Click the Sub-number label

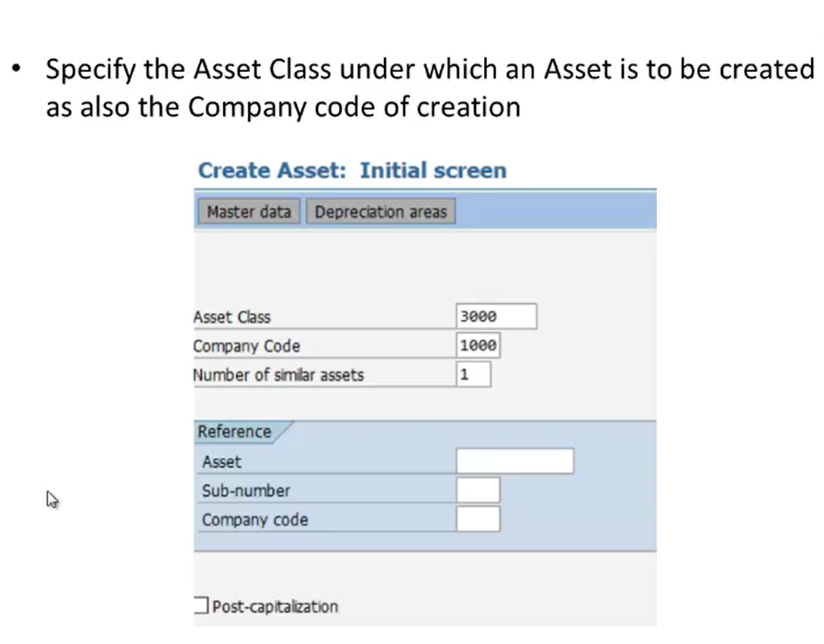point(246,491)
